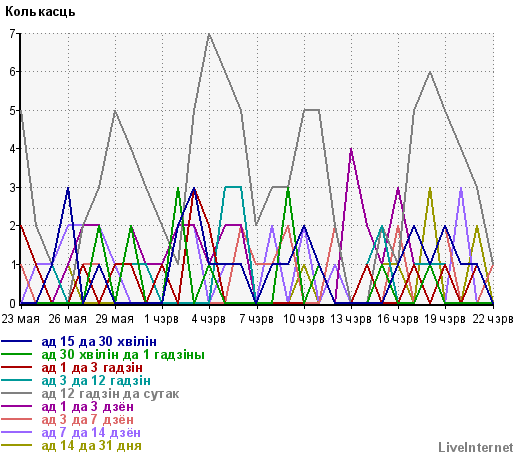Select legend label 'ад 7 да 14 дзён'
Image resolution: width=520 pixels, height=457 pixels.
click(91, 433)
